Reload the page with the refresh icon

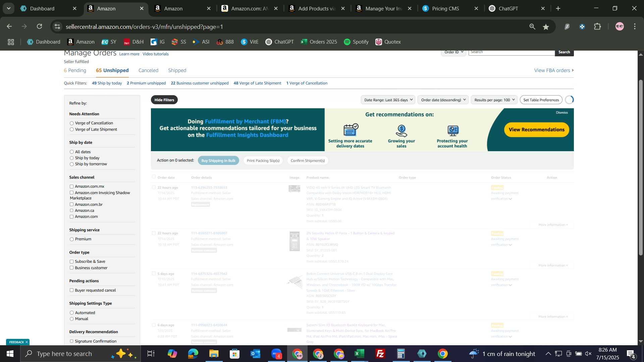40,26
